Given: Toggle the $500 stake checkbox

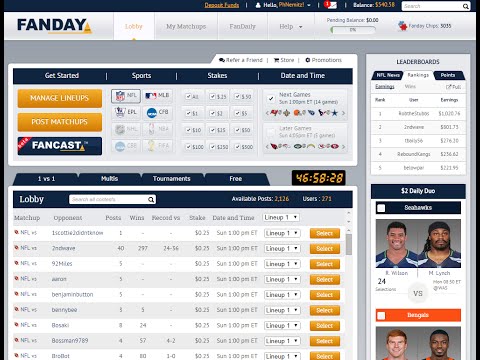Looking at the screenshot, I should point(237,146).
